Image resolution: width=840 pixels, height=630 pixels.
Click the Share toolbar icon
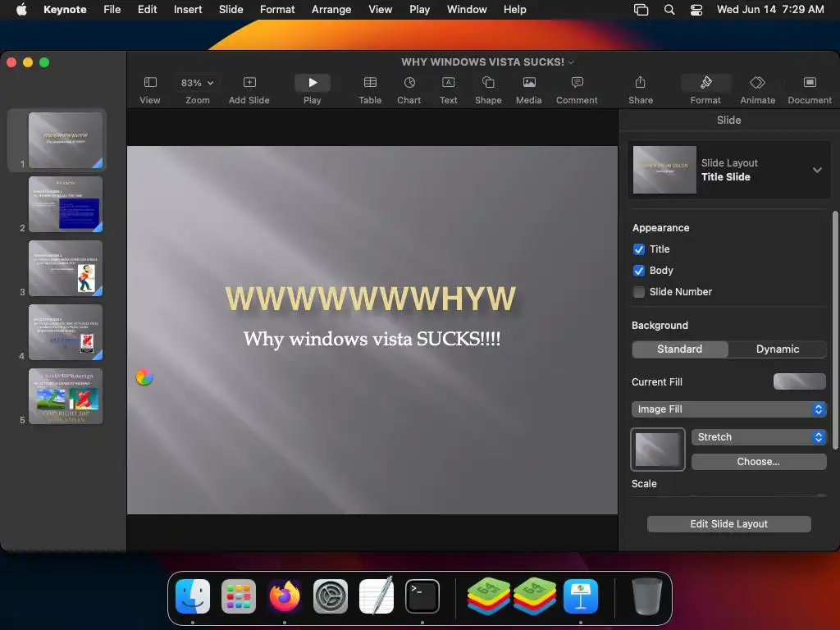coord(640,83)
